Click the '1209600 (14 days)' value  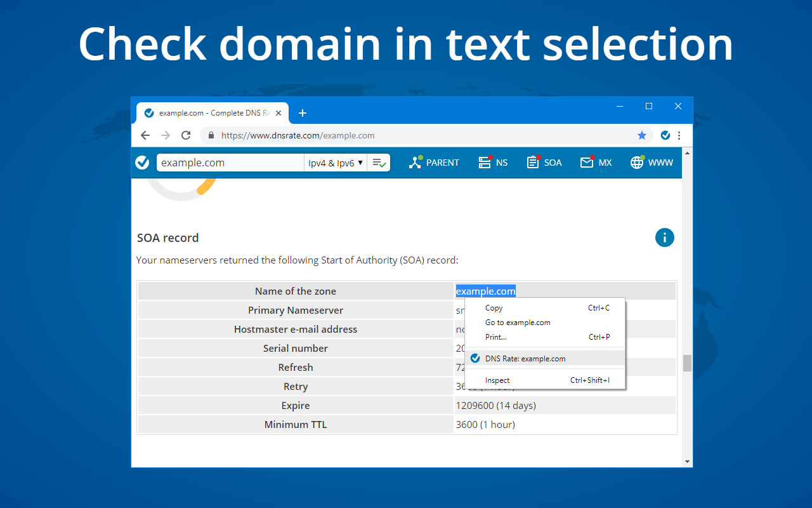[x=495, y=405]
